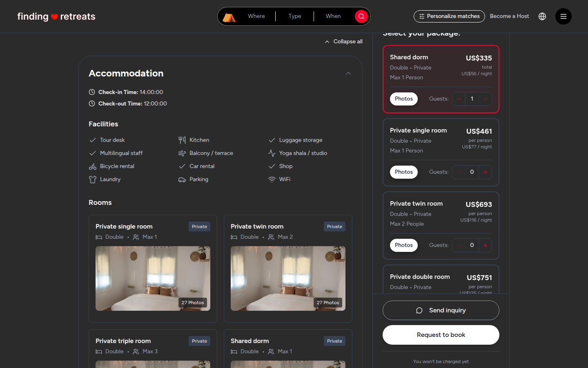Click the red heart in finding retreats logo

pos(54,17)
